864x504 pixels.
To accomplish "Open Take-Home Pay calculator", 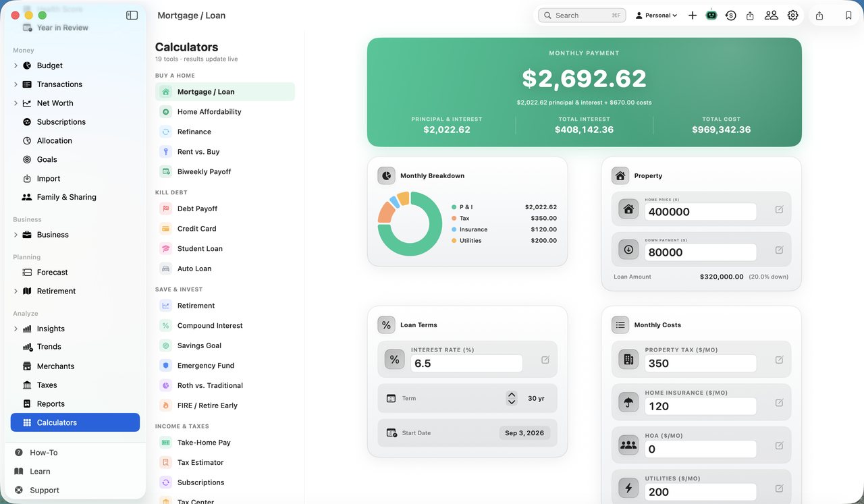I will tap(225, 443).
